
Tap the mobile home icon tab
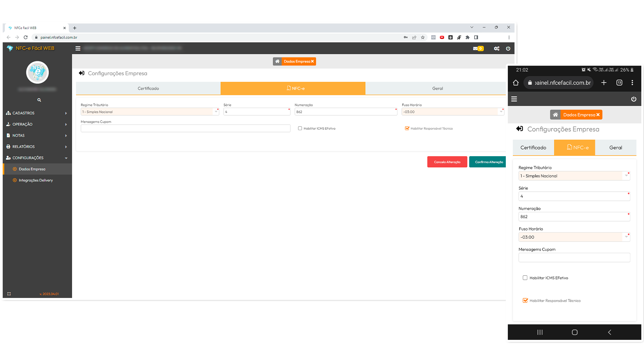(555, 115)
